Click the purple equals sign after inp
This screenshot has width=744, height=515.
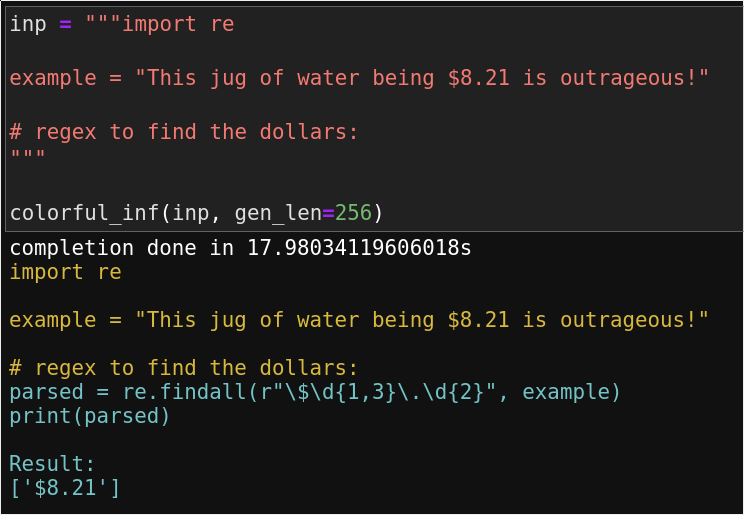(x=66, y=24)
